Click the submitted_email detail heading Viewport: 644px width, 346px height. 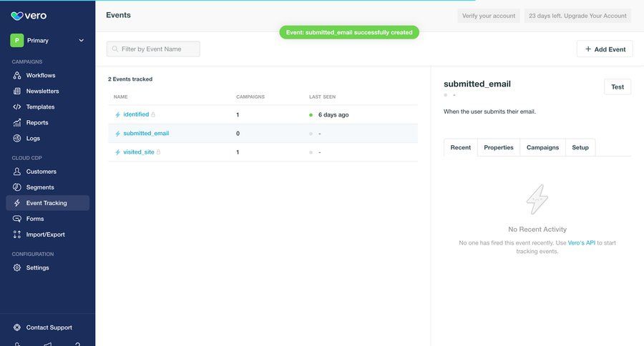(x=477, y=84)
